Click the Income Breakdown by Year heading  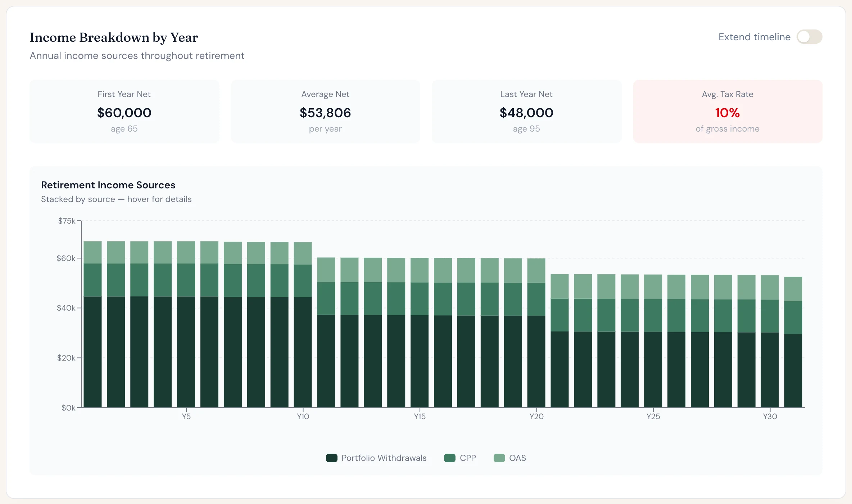pos(114,37)
